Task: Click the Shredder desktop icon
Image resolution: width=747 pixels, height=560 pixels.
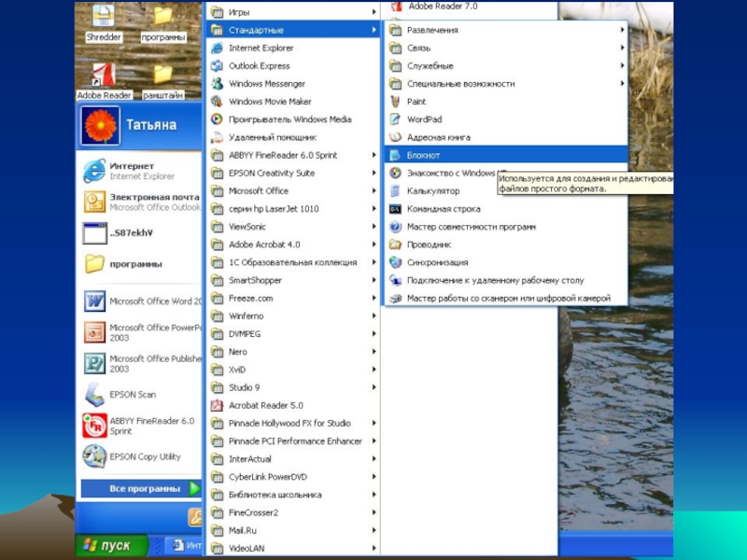Action: coord(104,17)
